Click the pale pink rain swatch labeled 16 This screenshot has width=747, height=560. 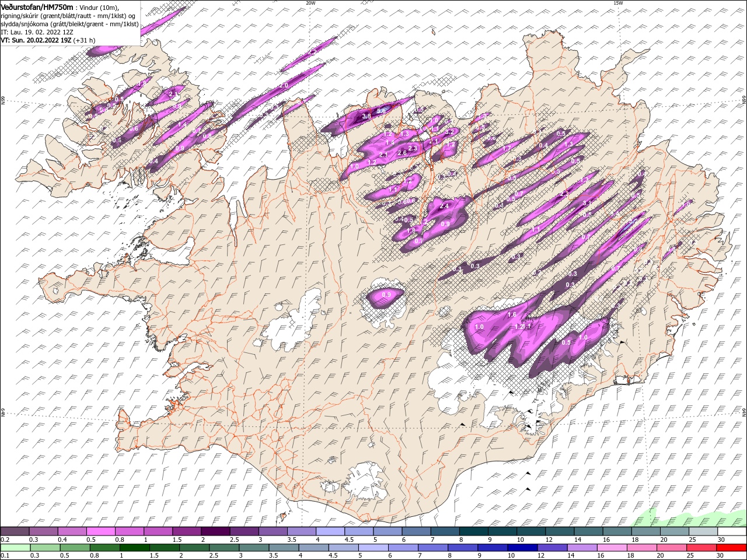[611, 548]
